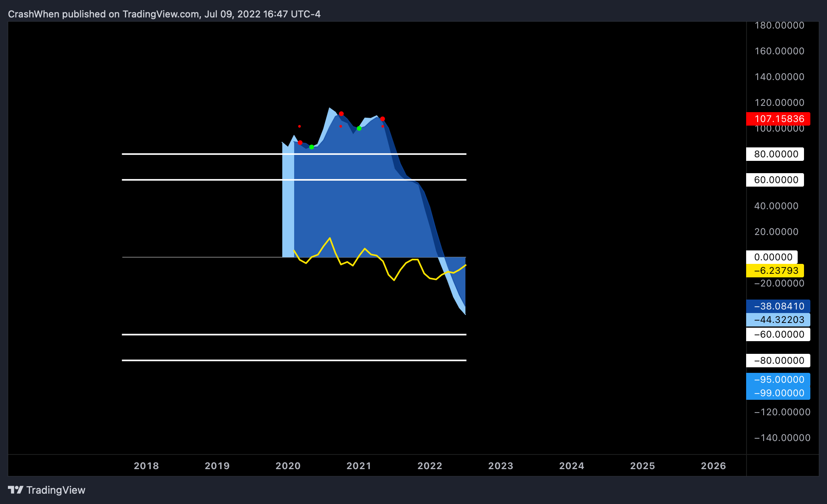Click the 2025 time axis label

(643, 466)
